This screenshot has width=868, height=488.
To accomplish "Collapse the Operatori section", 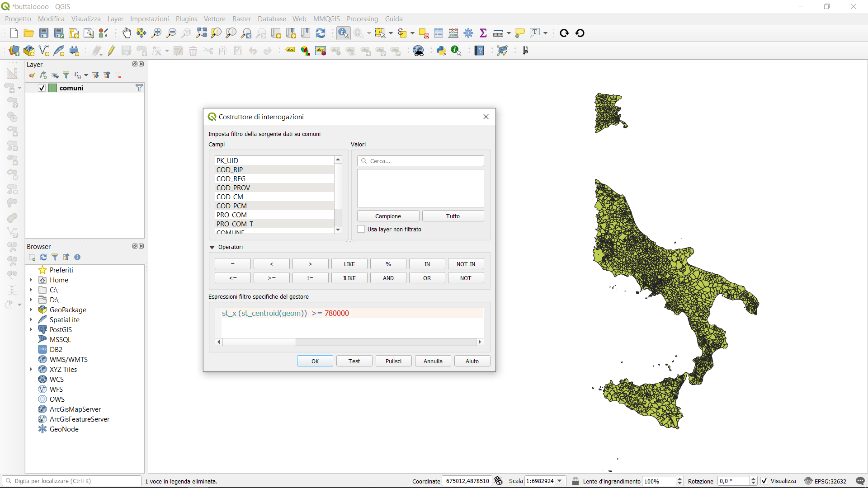I will 212,247.
